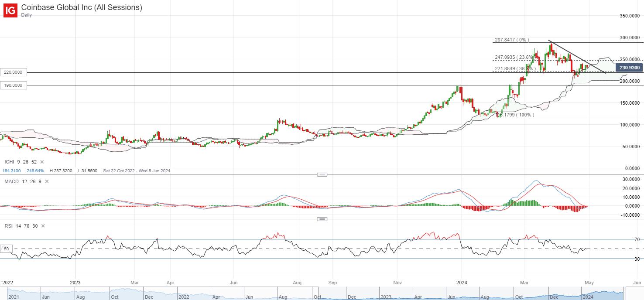
Task: Click the Nov label on the time axis
Action: [x=397, y=283]
